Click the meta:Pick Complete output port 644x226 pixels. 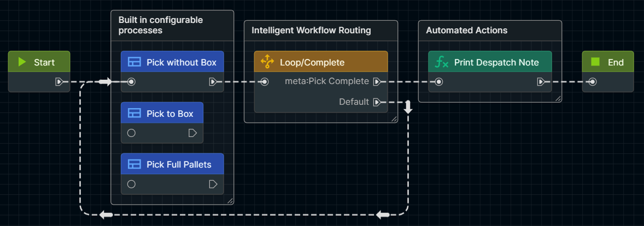377,82
